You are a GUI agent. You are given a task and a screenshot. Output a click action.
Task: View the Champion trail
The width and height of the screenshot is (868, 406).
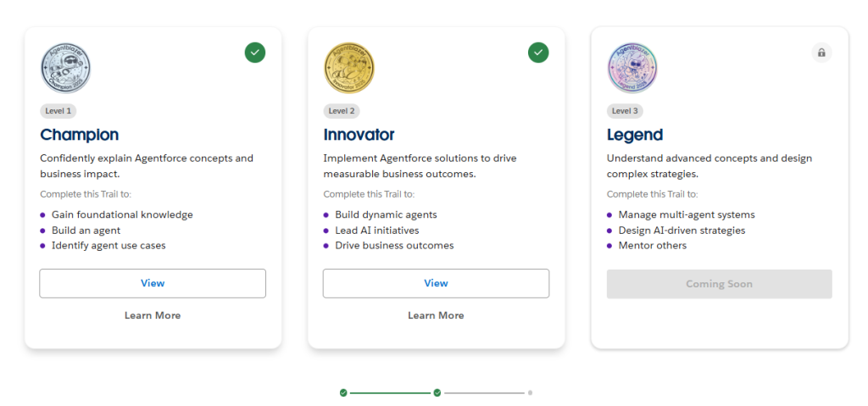coord(153,284)
